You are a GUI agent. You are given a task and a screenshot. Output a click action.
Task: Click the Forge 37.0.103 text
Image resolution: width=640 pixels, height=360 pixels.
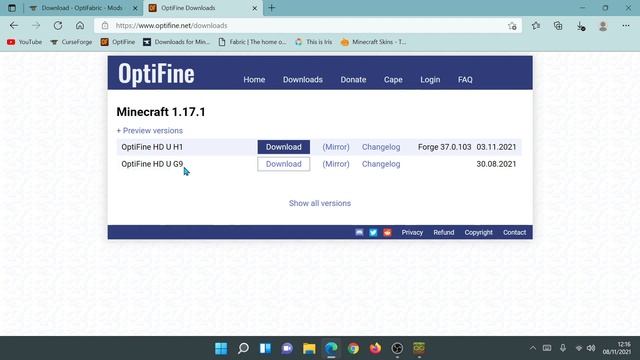[x=444, y=147]
